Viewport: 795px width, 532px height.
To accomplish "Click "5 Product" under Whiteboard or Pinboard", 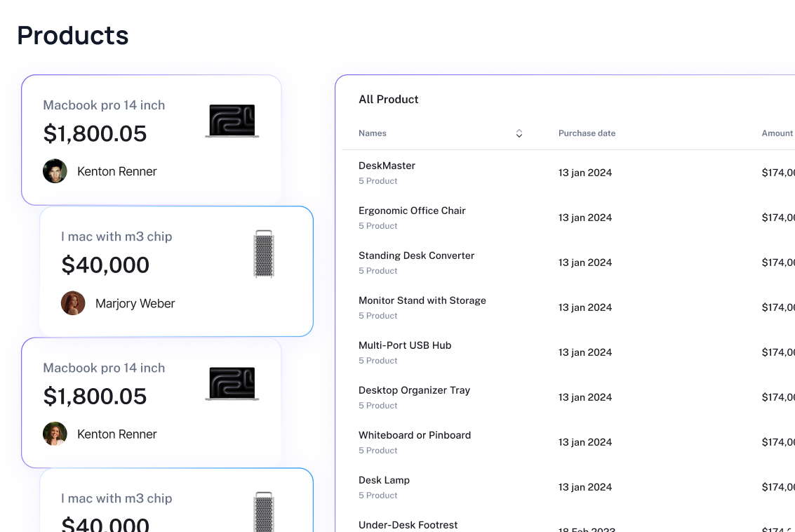I will pyautogui.click(x=378, y=451).
